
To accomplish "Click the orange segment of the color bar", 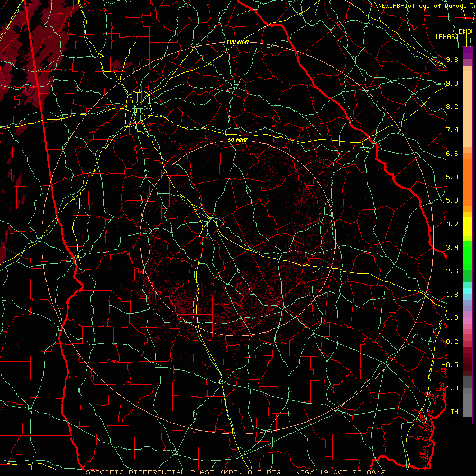I will 467,182.
